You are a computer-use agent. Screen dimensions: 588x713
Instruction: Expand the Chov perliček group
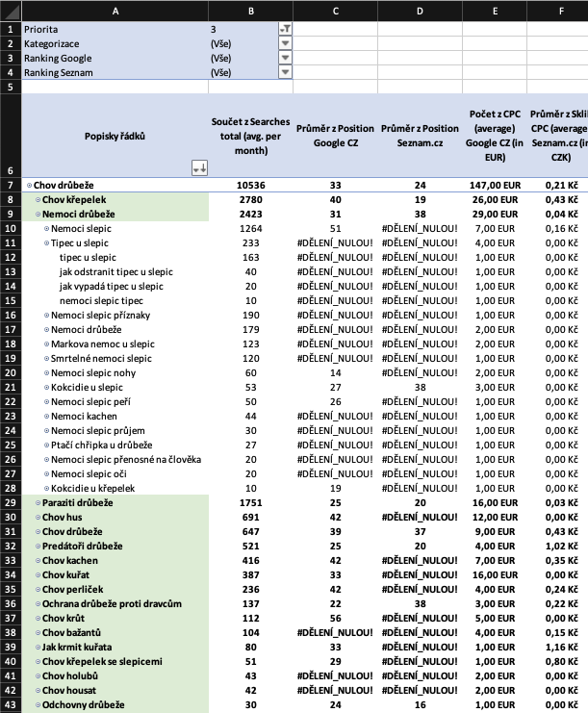point(38,589)
